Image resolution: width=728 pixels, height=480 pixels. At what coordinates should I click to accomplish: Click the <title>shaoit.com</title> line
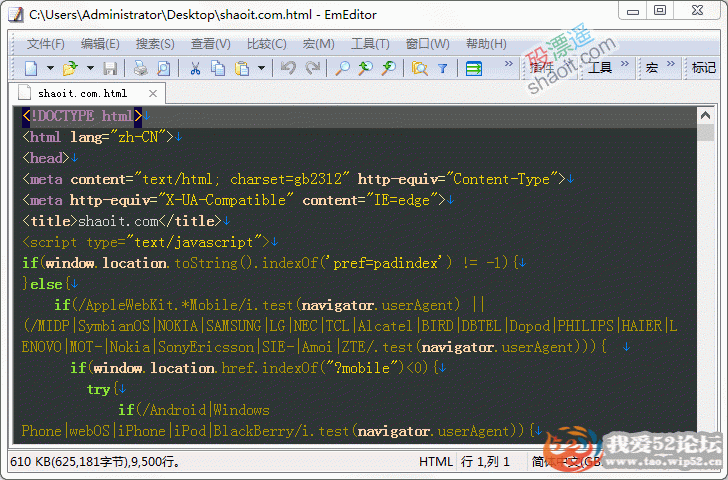[x=125, y=221]
